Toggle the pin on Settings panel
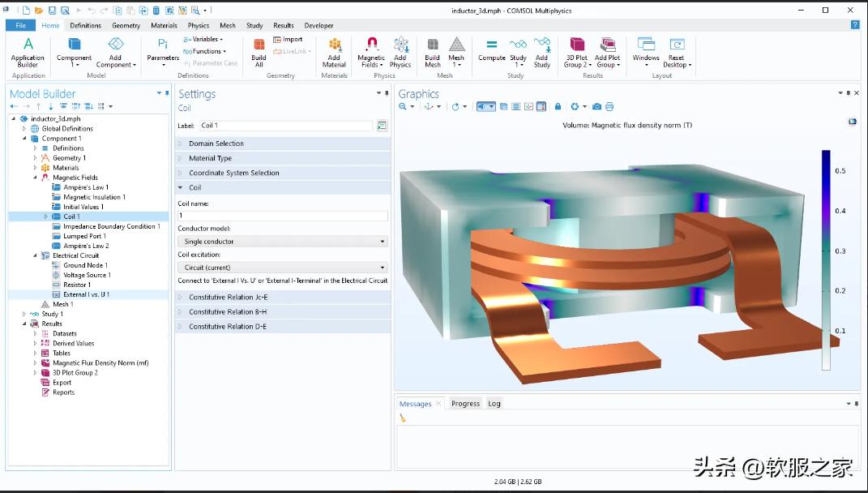Image resolution: width=868 pixels, height=493 pixels. coord(387,93)
